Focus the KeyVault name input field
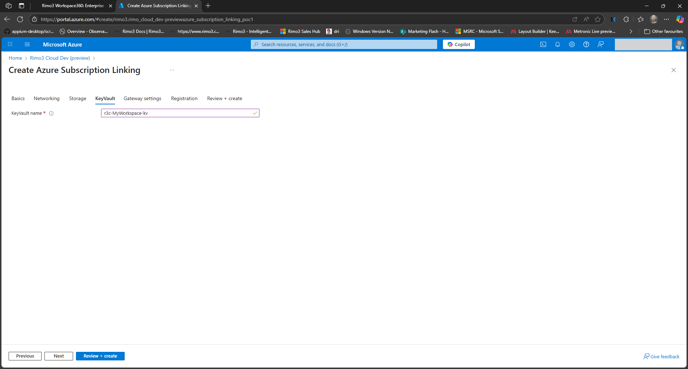This screenshot has width=688, height=369. [x=180, y=113]
